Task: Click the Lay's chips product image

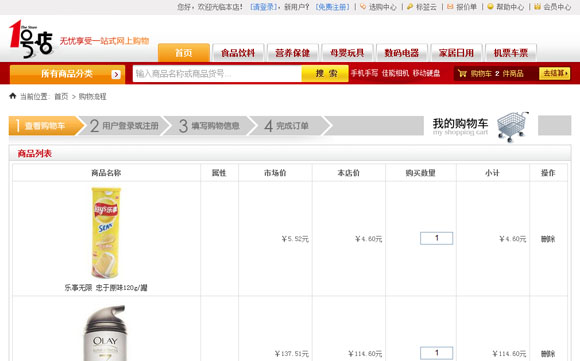Action: point(106,233)
